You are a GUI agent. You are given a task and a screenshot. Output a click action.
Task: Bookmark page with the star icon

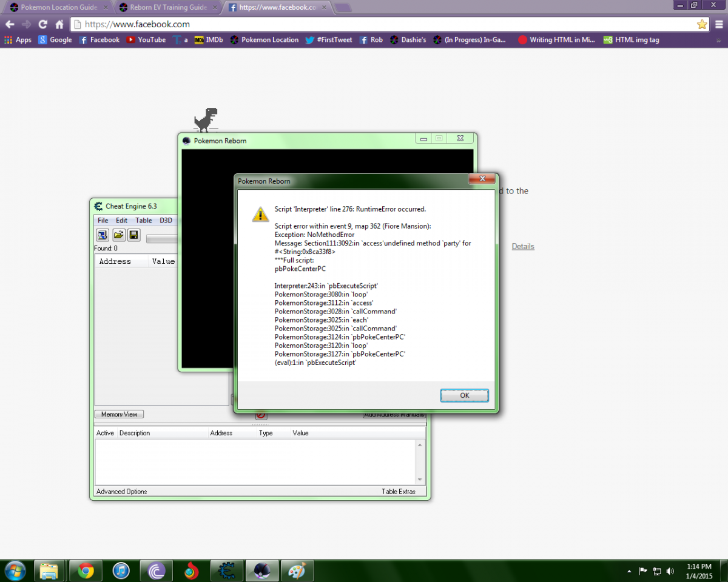click(x=702, y=24)
